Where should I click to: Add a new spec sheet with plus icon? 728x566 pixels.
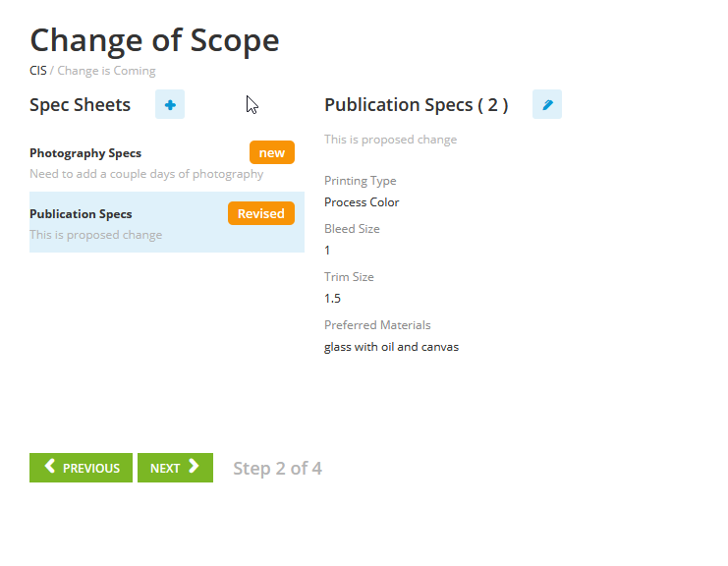click(x=170, y=104)
